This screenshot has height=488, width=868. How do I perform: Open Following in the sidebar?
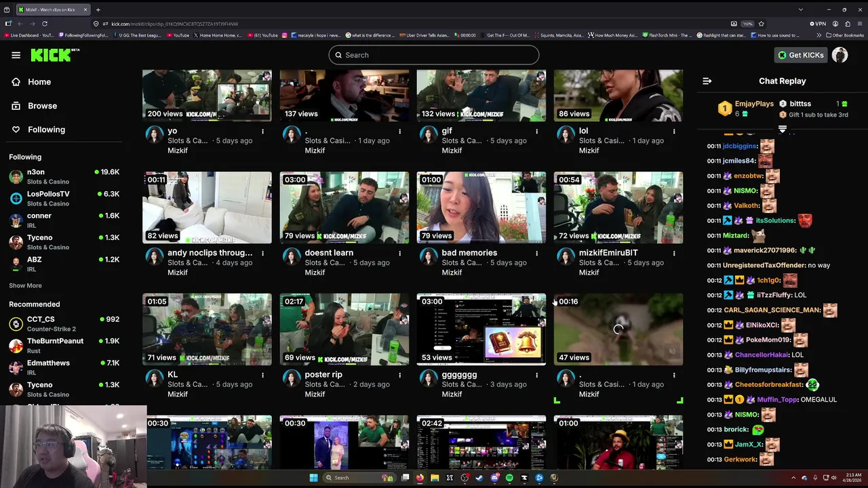46,129
